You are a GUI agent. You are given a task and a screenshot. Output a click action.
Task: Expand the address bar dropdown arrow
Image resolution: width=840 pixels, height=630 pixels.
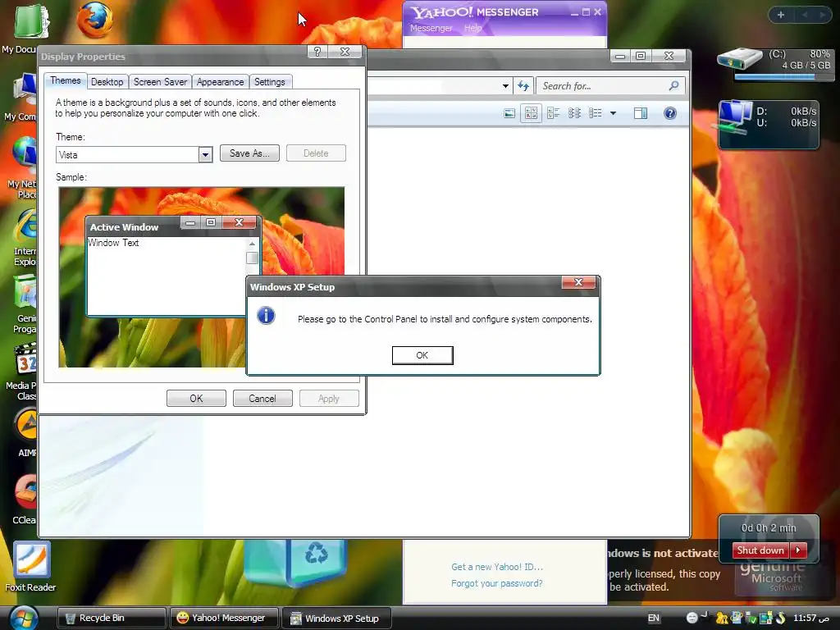[x=505, y=85]
